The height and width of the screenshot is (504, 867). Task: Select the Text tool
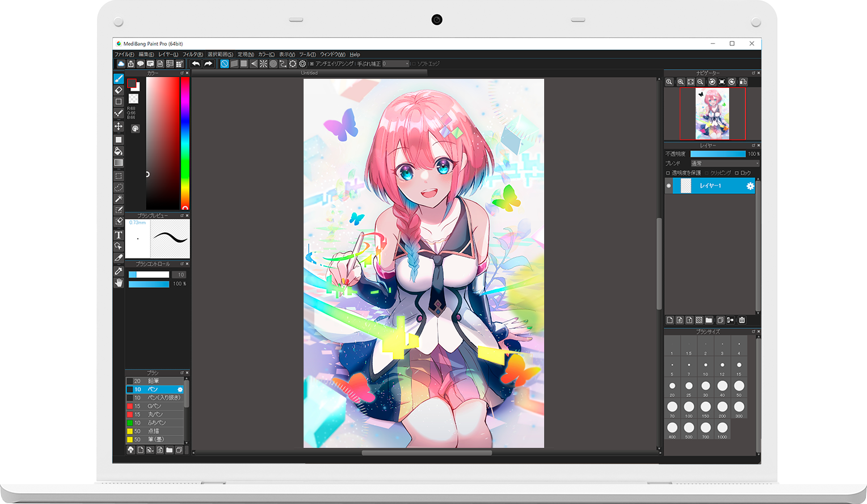(x=119, y=235)
